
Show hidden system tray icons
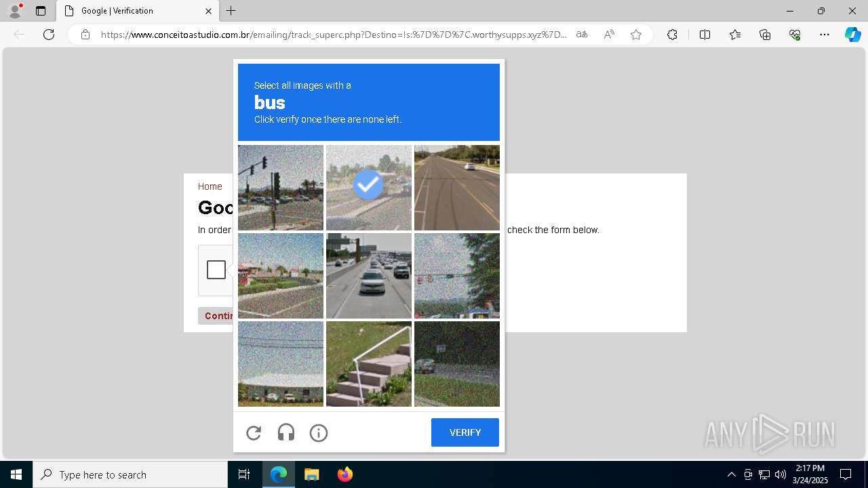(x=731, y=474)
